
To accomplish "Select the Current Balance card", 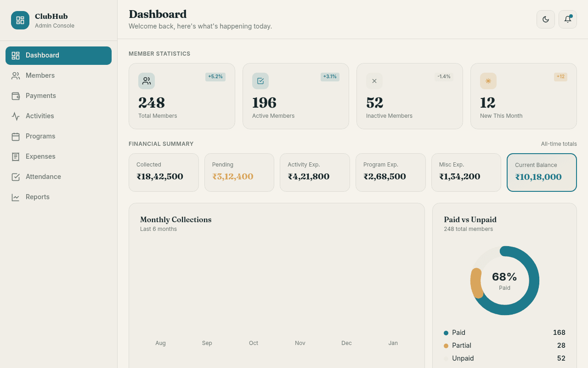I will (x=542, y=172).
